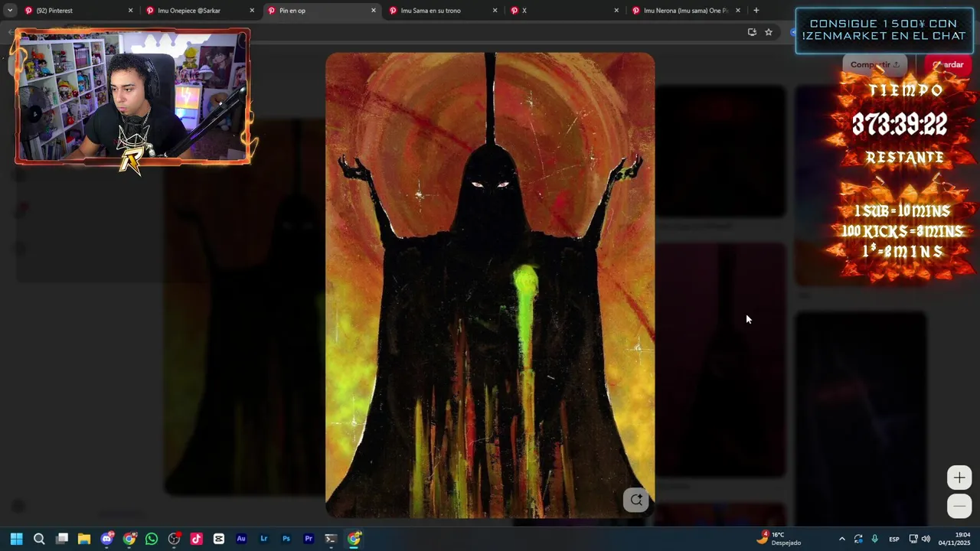Image resolution: width=980 pixels, height=551 pixels.
Task: Close the Imu Nerona tab
Action: [738, 11]
